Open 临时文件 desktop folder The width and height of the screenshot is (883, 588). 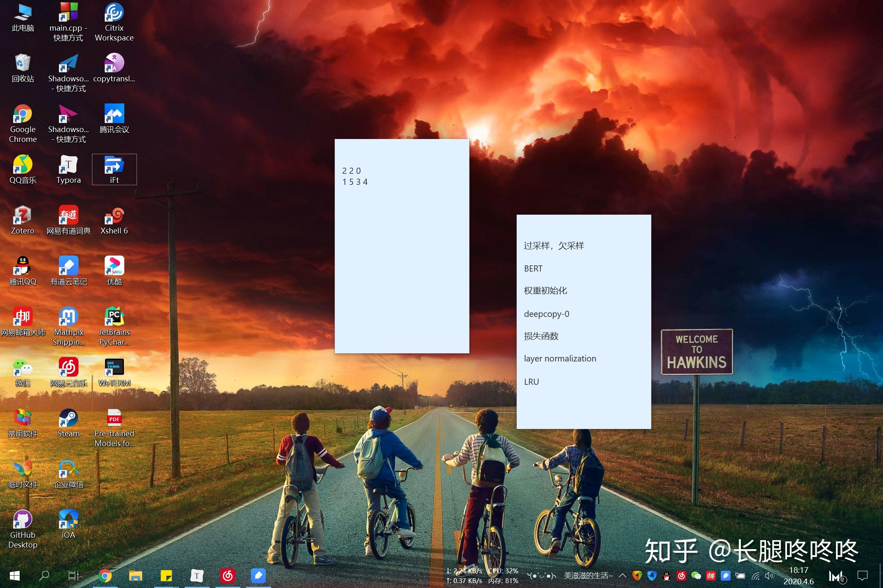tap(23, 474)
